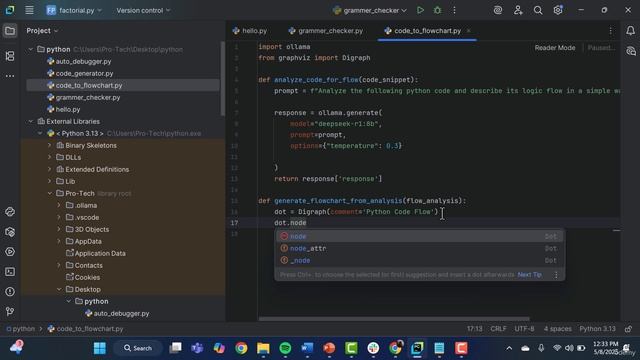
Task: Open grammer_checker run configuration dropdown
Action: (370, 10)
